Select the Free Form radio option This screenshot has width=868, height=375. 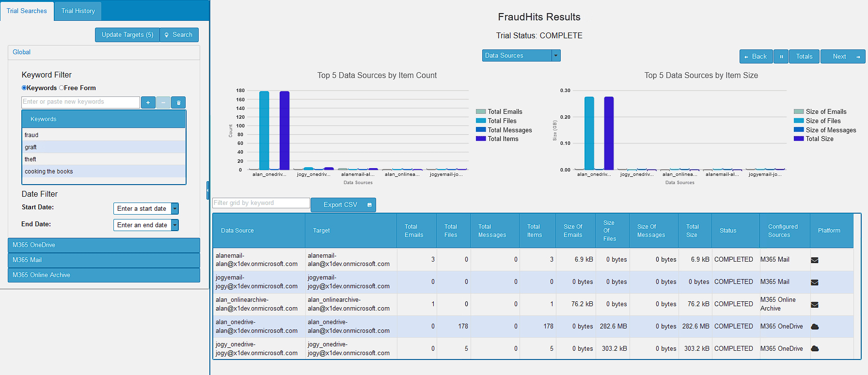click(x=62, y=88)
